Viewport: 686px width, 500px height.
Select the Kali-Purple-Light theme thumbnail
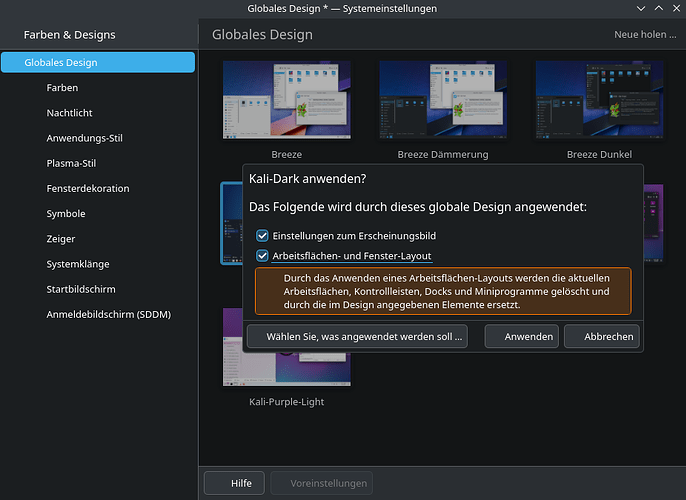point(287,368)
